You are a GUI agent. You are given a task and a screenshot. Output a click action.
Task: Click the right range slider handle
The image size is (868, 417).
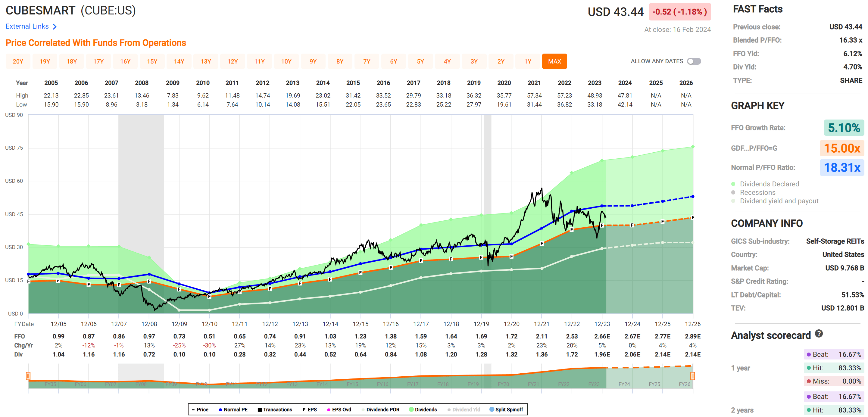click(692, 375)
